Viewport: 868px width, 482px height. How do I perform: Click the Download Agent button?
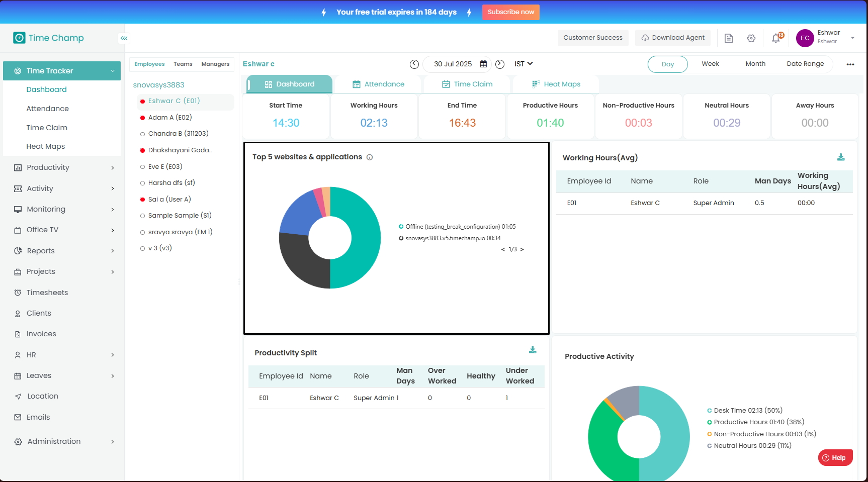click(x=672, y=38)
